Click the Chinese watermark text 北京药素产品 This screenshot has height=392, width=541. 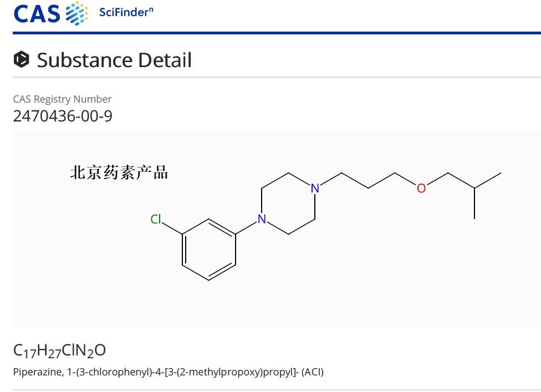click(x=119, y=172)
